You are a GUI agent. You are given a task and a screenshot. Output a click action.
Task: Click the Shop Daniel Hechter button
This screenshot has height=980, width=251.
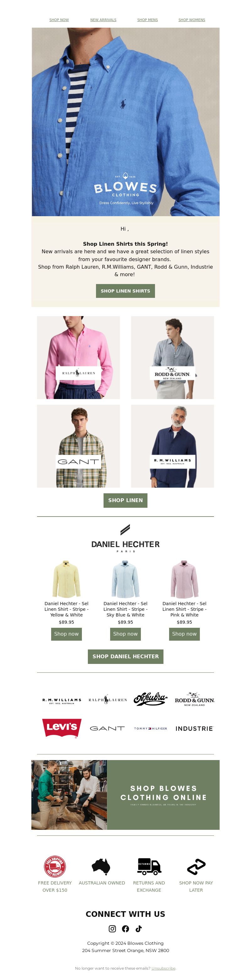pos(125,656)
